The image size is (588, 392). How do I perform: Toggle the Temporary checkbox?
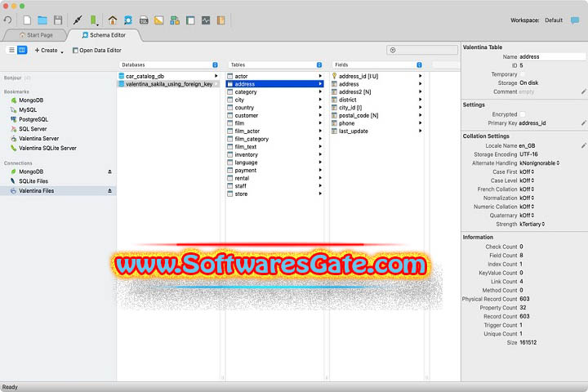523,74
